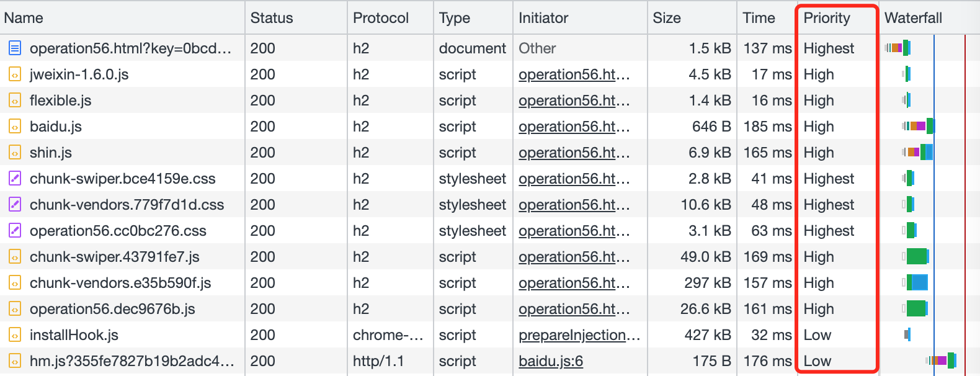Click the waterfall bar for chunk-swiper.43791fe7.js
This screenshot has width=980, height=376.
pos(917,256)
